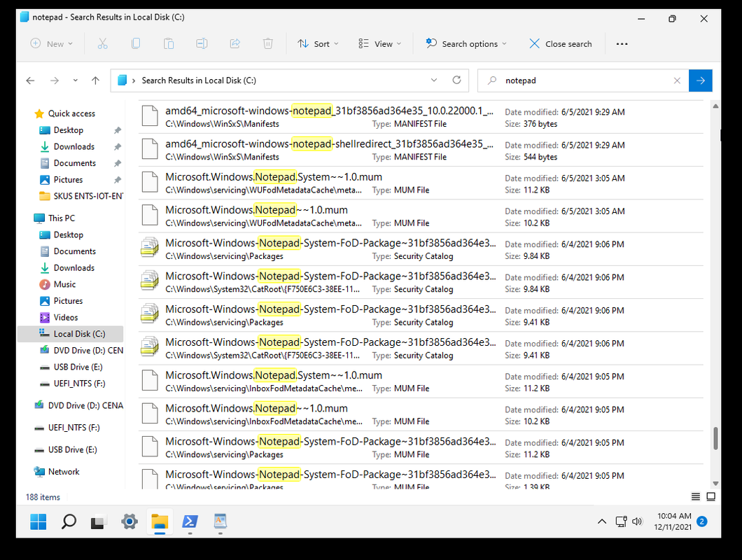This screenshot has height=560, width=742.
Task: Select the notepad-shellredirect MANIFEST file
Action: pyautogui.click(x=421, y=150)
